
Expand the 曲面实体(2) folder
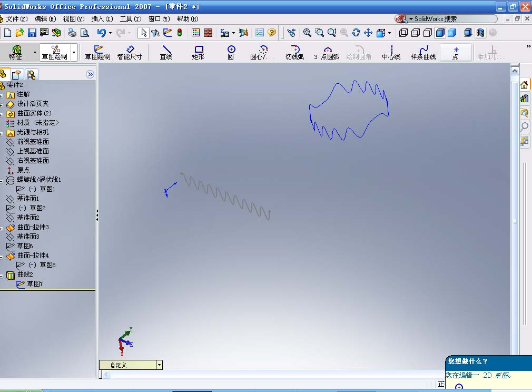tap(2, 114)
